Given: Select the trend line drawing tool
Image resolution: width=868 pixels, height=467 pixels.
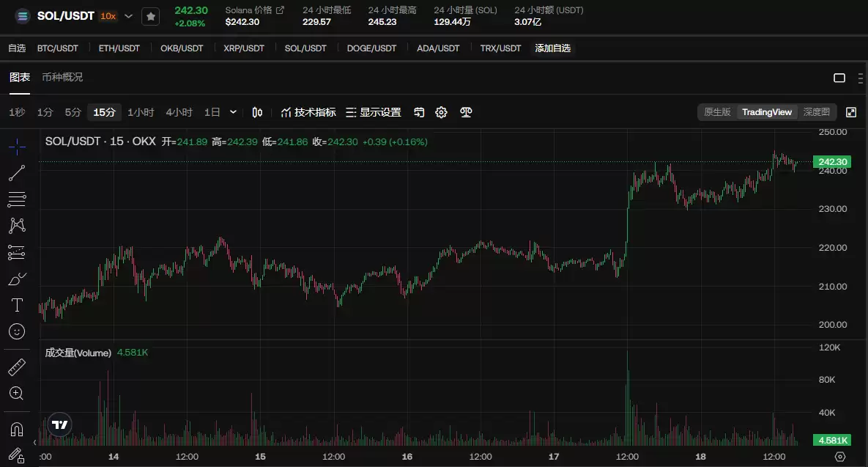Looking at the screenshot, I should tap(16, 173).
